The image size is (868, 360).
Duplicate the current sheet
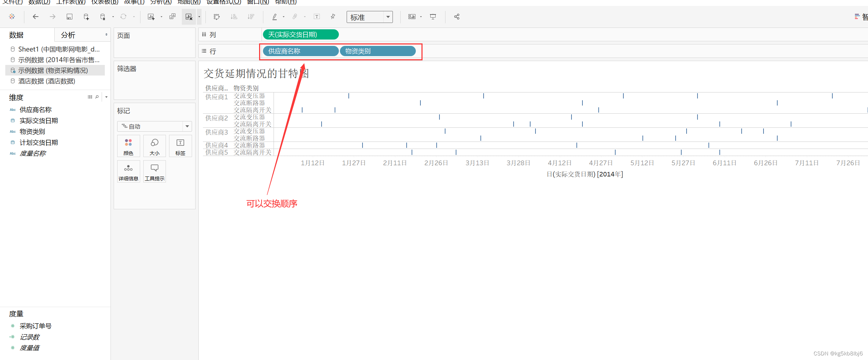pyautogui.click(x=172, y=17)
